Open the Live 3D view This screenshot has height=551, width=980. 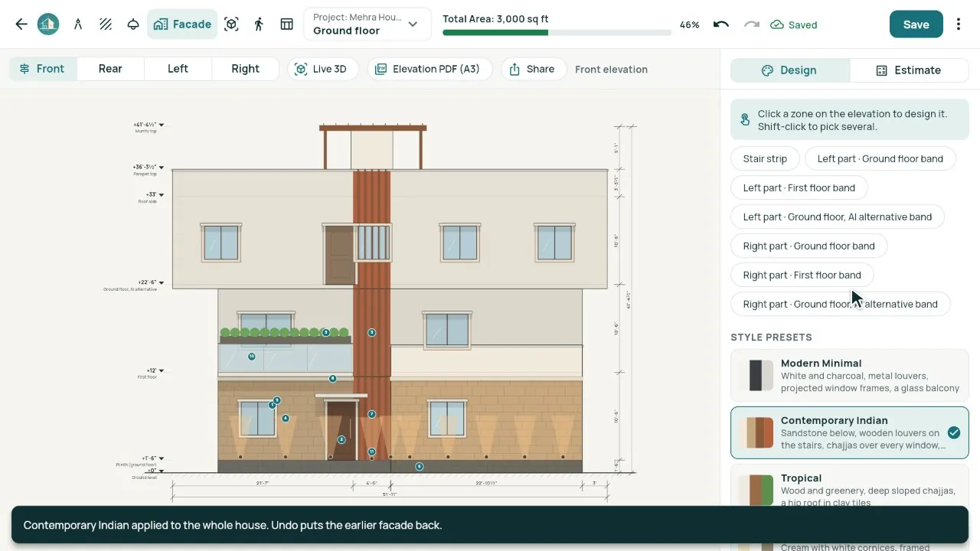pyautogui.click(x=322, y=69)
